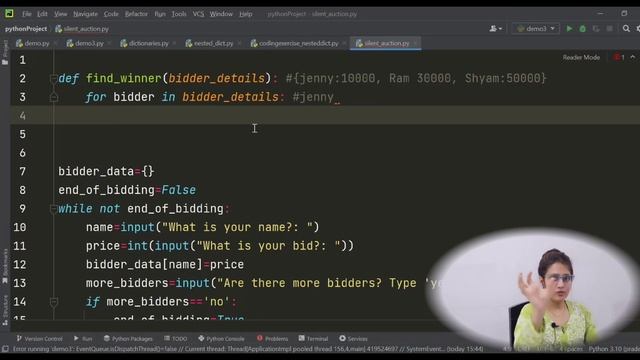Go to previous highlighted error with the up arrow
Screen dimensions: 640x360
click(x=633, y=57)
